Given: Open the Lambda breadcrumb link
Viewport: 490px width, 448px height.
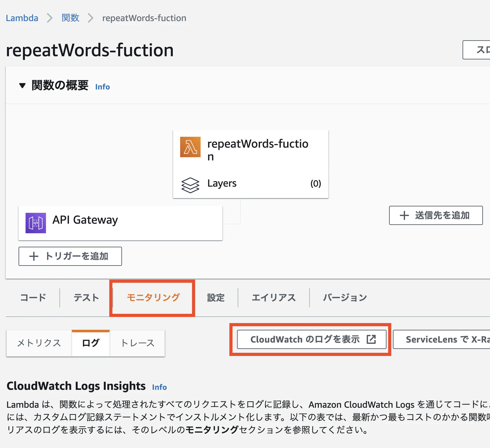Looking at the screenshot, I should [22, 18].
